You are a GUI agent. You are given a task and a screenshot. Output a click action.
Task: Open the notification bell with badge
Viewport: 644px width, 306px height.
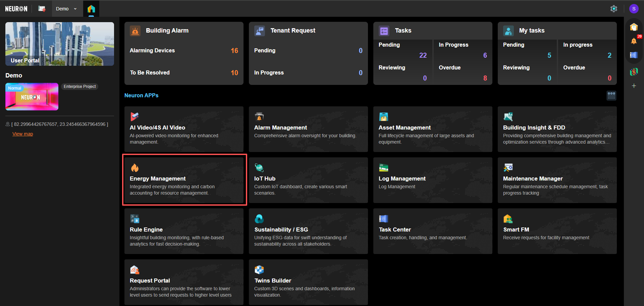tap(634, 41)
